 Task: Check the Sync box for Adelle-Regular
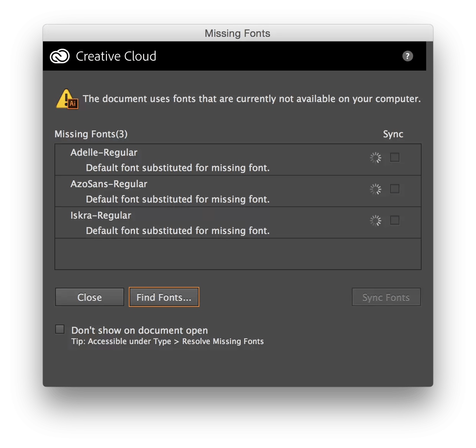(x=395, y=157)
